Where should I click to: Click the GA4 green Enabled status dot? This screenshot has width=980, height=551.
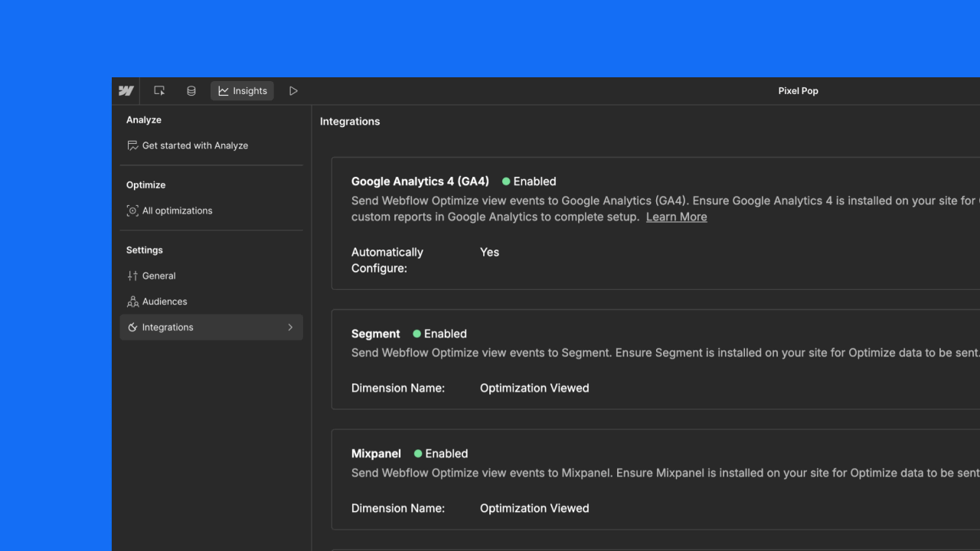pyautogui.click(x=506, y=181)
